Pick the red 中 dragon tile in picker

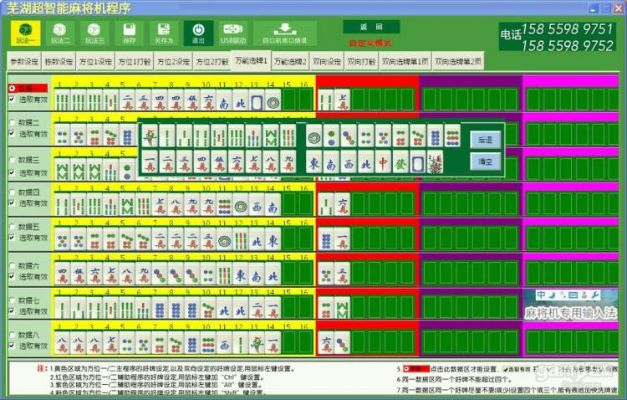click(x=383, y=162)
